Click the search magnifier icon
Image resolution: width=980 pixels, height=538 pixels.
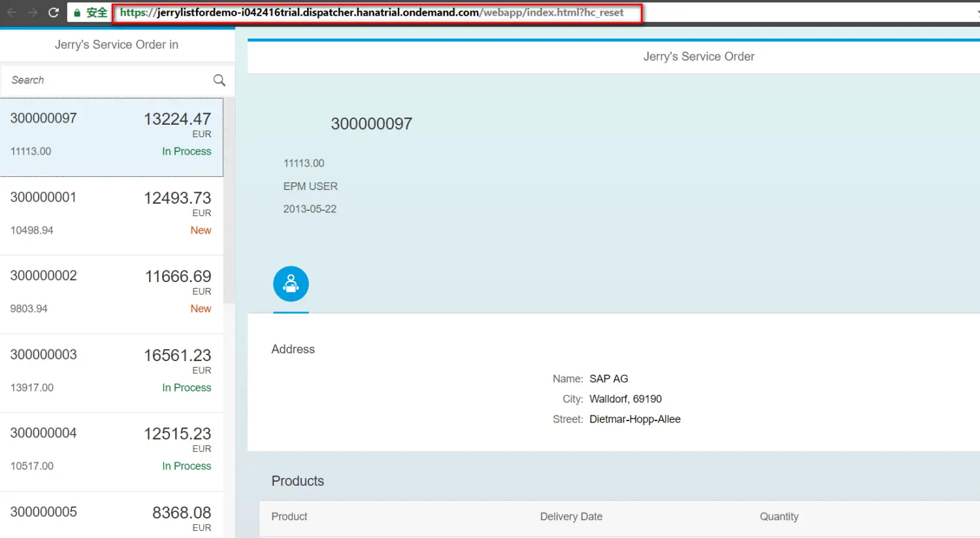[220, 80]
